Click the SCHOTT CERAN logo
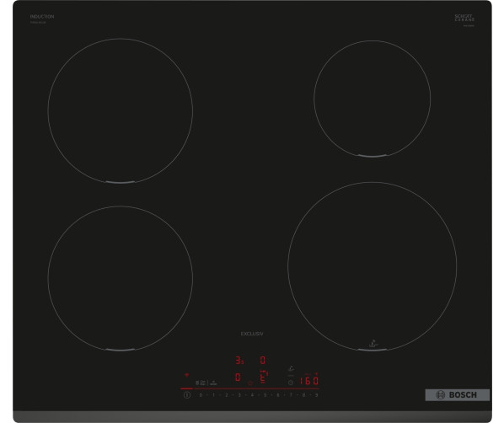Screen dimensions: 504x423 pyautogui.click(x=464, y=18)
